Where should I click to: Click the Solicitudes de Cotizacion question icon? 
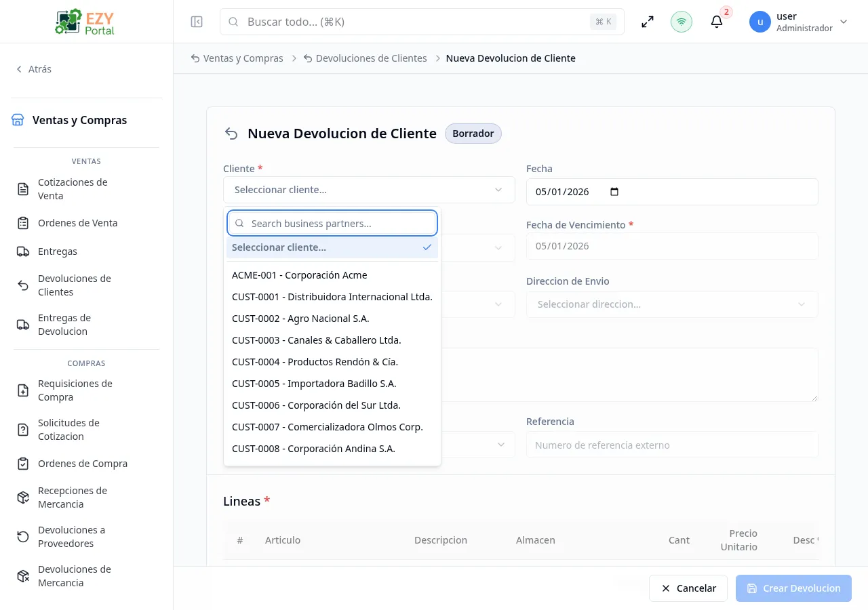pyautogui.click(x=23, y=430)
